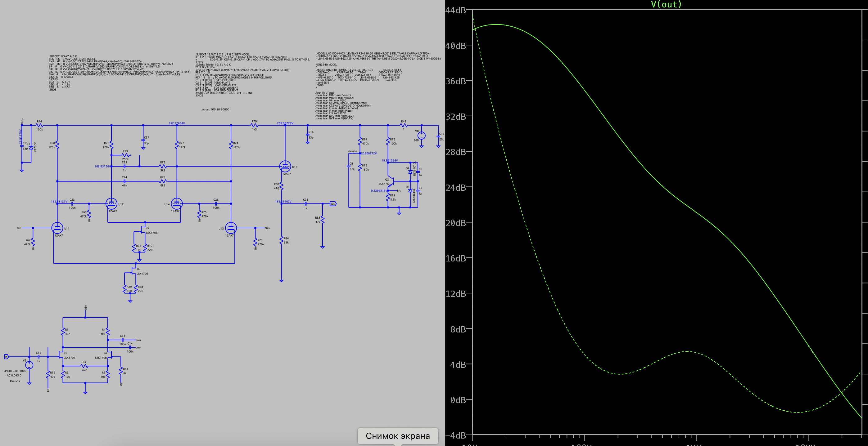
Task: Click the V(out) trace label
Action: [x=666, y=4]
